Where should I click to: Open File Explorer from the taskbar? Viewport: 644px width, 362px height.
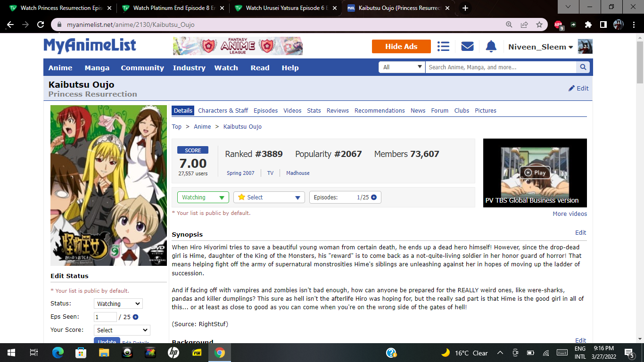coord(104,353)
